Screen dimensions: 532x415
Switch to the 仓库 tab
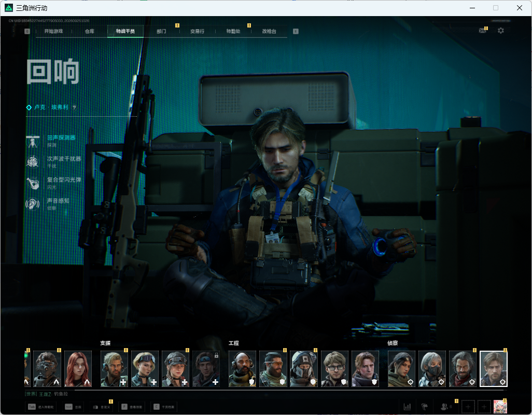point(90,31)
